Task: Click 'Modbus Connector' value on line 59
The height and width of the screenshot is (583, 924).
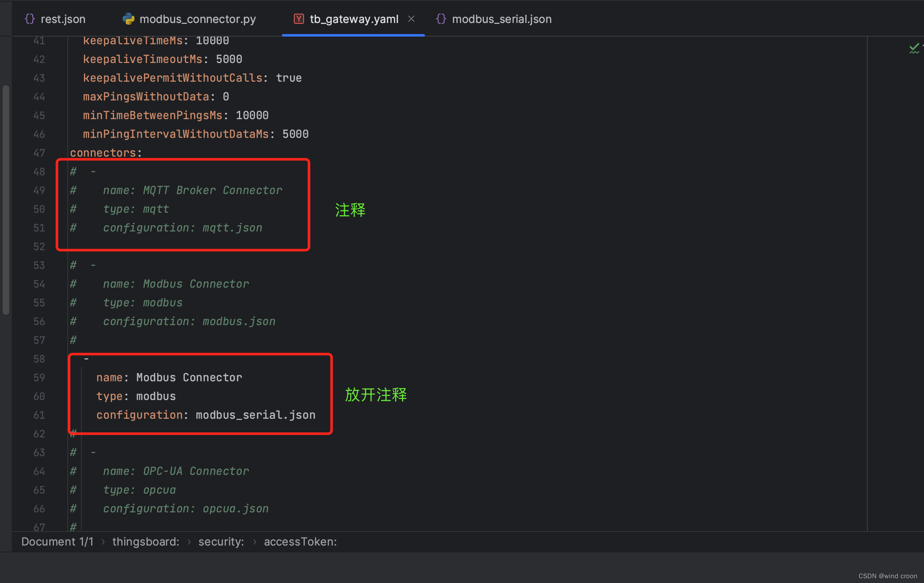Action: pos(189,377)
